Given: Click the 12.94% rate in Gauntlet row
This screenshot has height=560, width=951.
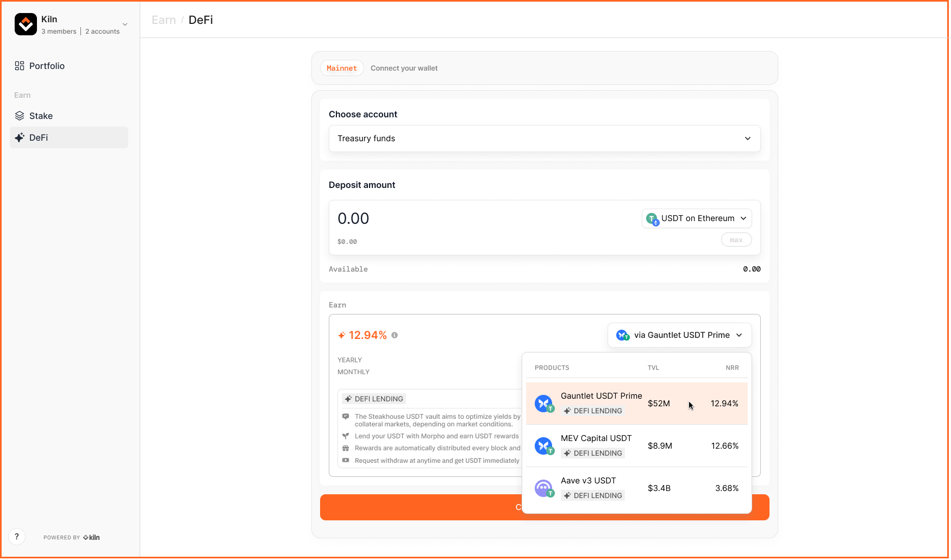Looking at the screenshot, I should tap(724, 404).
